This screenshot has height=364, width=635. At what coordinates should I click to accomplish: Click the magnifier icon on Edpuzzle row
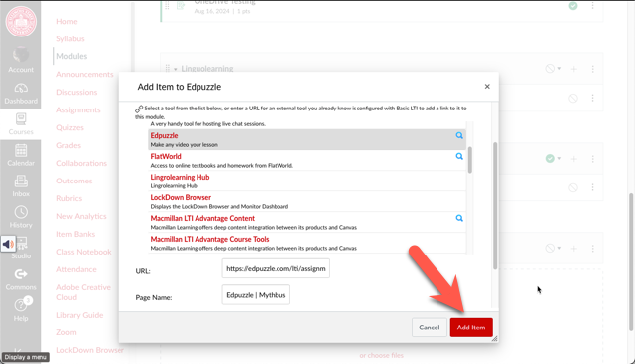point(459,135)
